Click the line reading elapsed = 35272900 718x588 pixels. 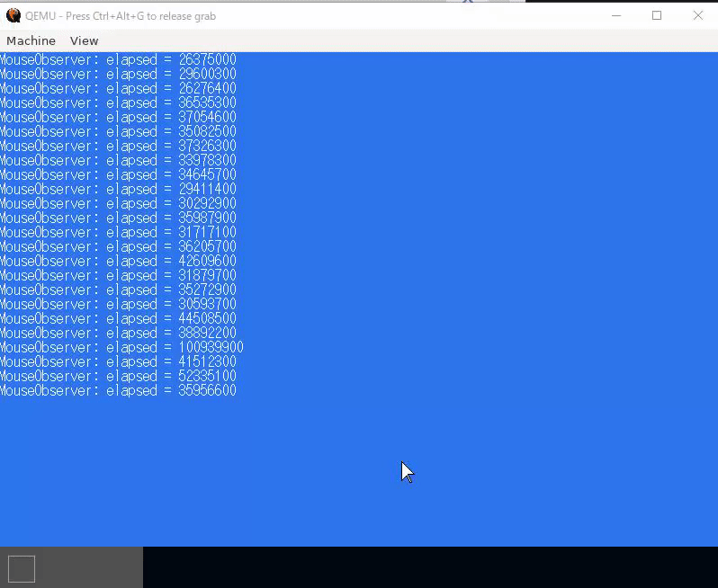tap(118, 290)
